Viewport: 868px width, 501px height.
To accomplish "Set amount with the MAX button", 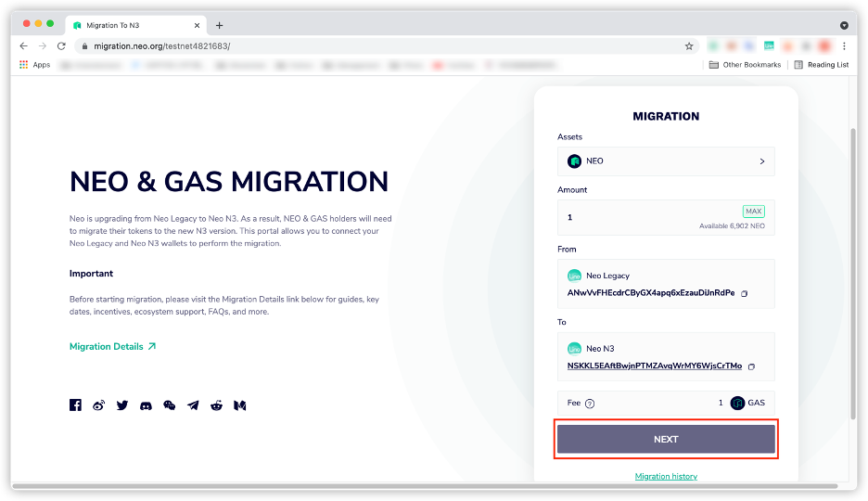I will (x=753, y=212).
